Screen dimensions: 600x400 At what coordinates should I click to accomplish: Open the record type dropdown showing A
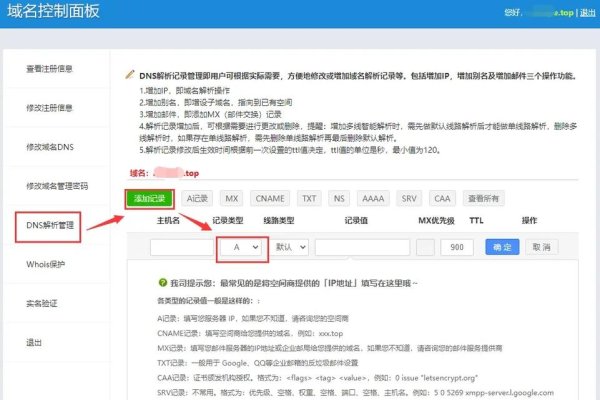coord(241,247)
